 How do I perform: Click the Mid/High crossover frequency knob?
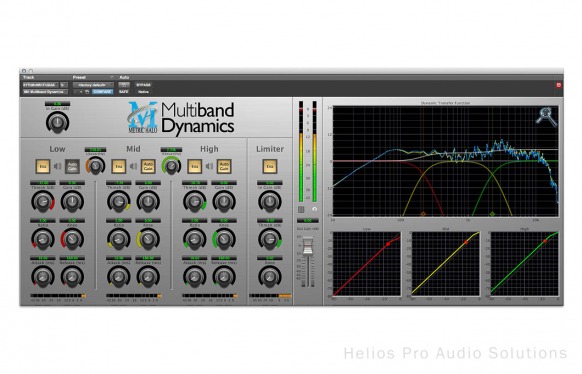pos(171,166)
